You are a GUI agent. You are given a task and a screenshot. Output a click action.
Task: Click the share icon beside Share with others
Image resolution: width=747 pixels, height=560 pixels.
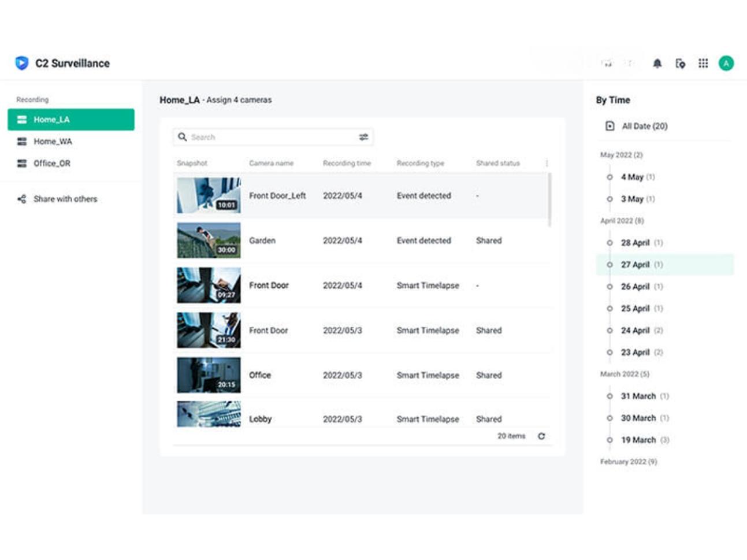22,199
